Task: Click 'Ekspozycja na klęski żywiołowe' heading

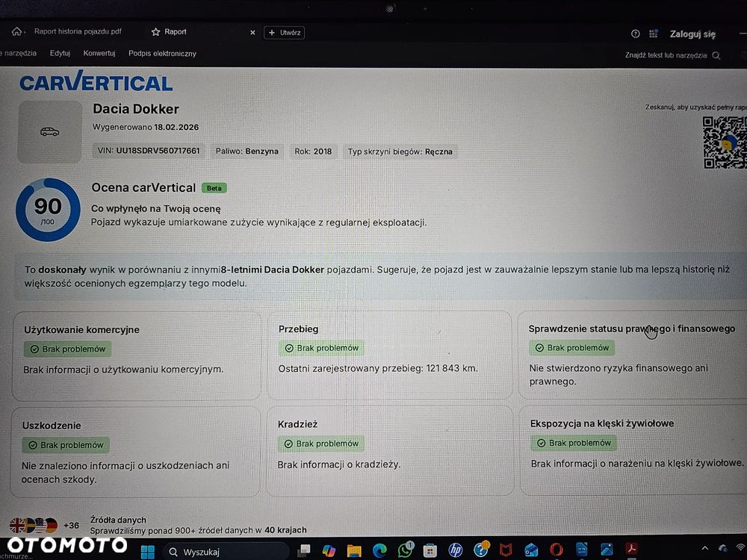Action: (x=601, y=423)
